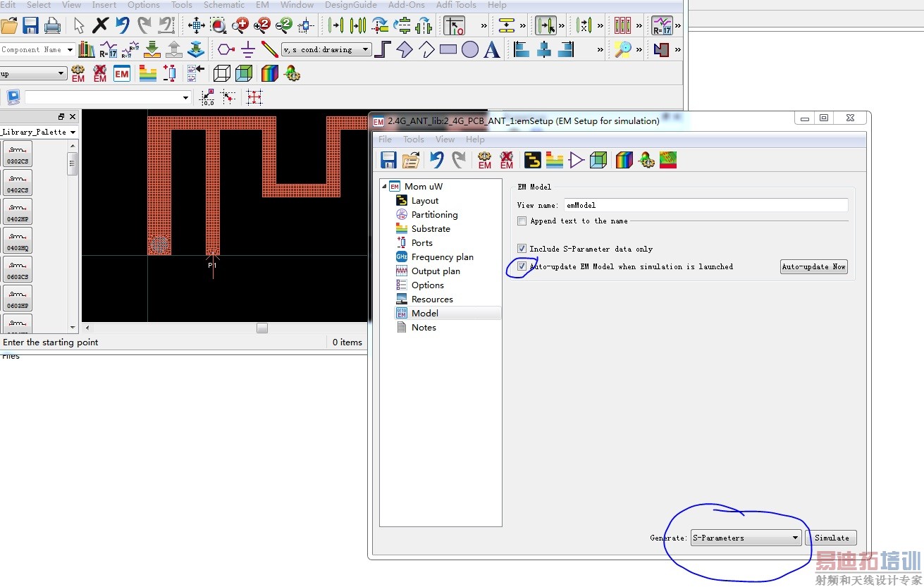Select Layout in the EM setup tree
Viewport: 924px width, 587px height.
(x=425, y=201)
